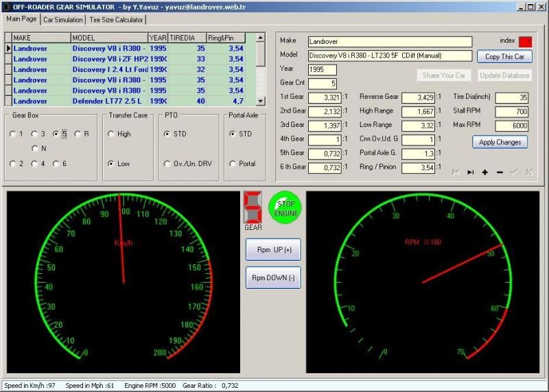Click the Tire Dia(inch) field
Image resolution: width=549 pixels, height=392 pixels.
512,97
